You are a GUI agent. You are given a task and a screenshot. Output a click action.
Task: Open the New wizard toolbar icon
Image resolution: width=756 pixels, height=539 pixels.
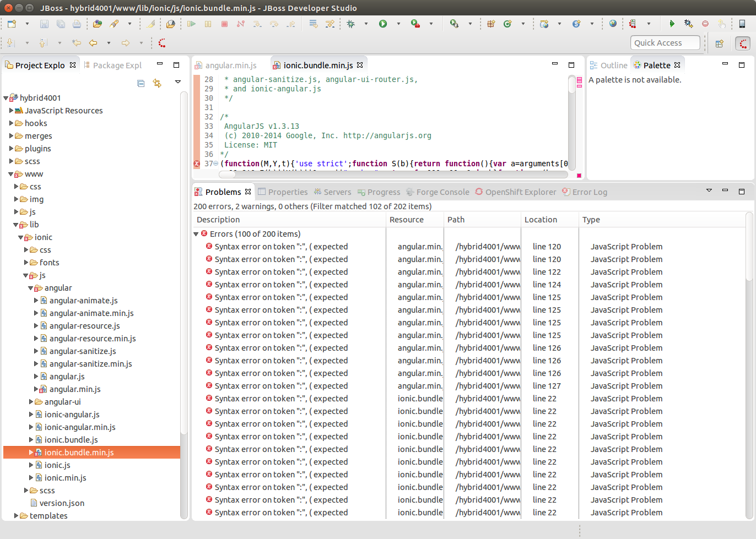click(12, 24)
